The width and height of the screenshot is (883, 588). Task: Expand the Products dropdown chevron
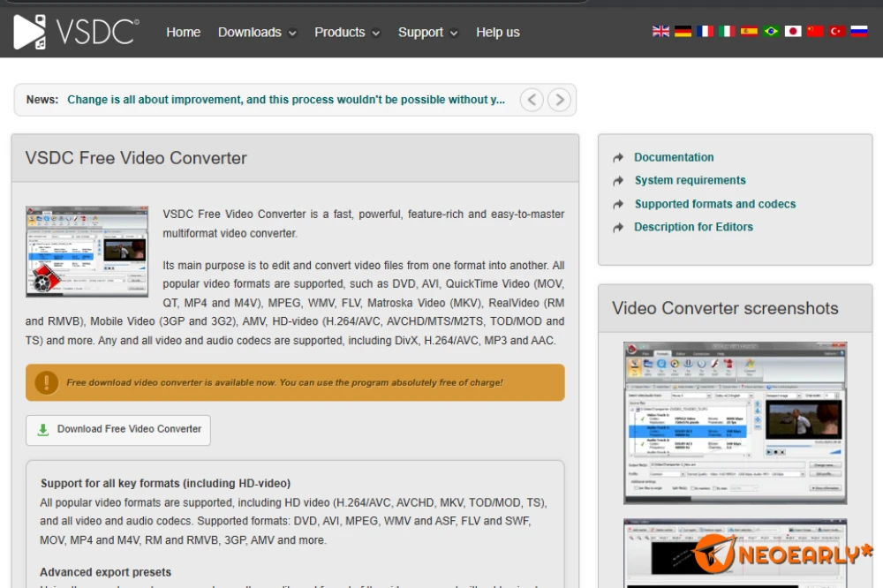click(x=376, y=34)
